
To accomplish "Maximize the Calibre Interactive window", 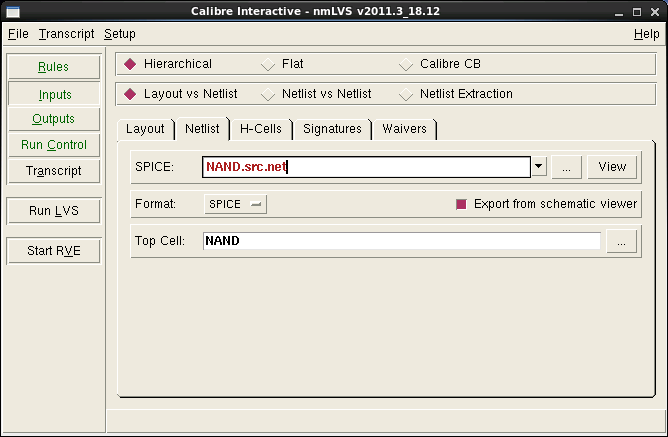I will [x=637, y=12].
